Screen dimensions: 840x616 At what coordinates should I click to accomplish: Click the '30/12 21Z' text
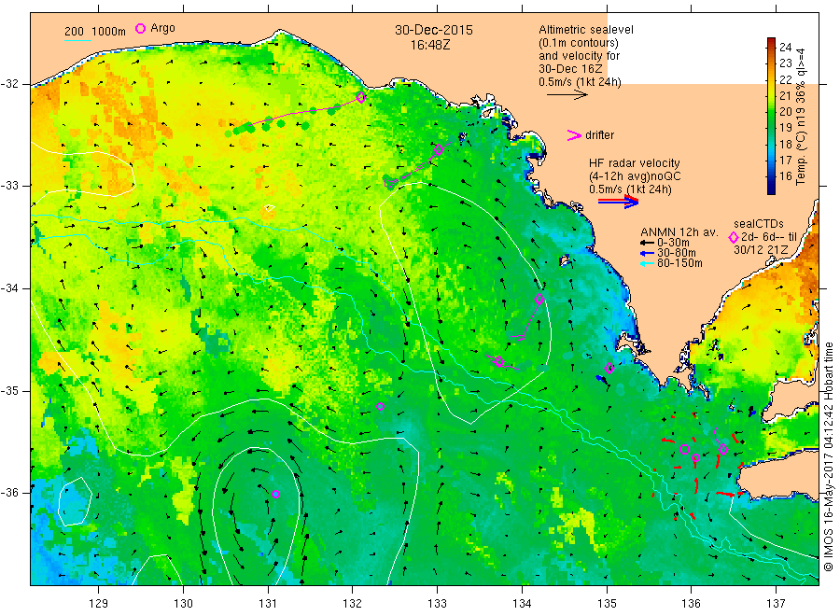coord(761,249)
